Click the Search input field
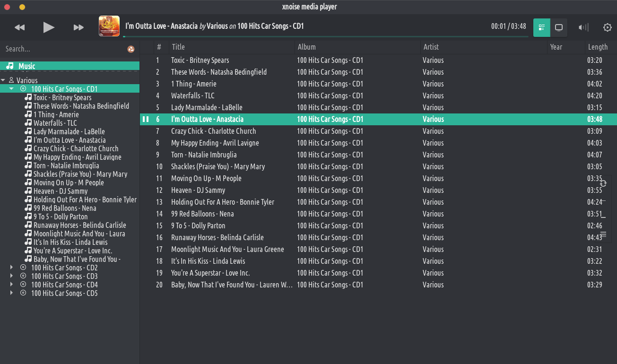Screen dimensions: 617x364 pos(61,49)
